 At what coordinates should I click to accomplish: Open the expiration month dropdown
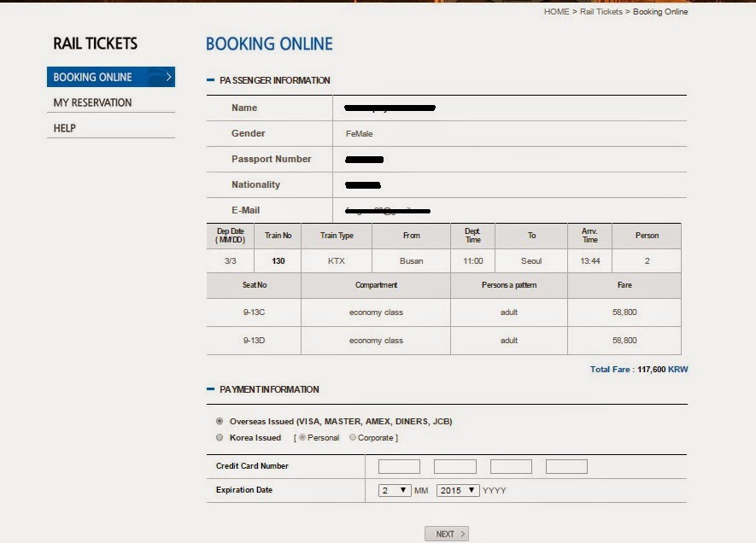pos(395,491)
